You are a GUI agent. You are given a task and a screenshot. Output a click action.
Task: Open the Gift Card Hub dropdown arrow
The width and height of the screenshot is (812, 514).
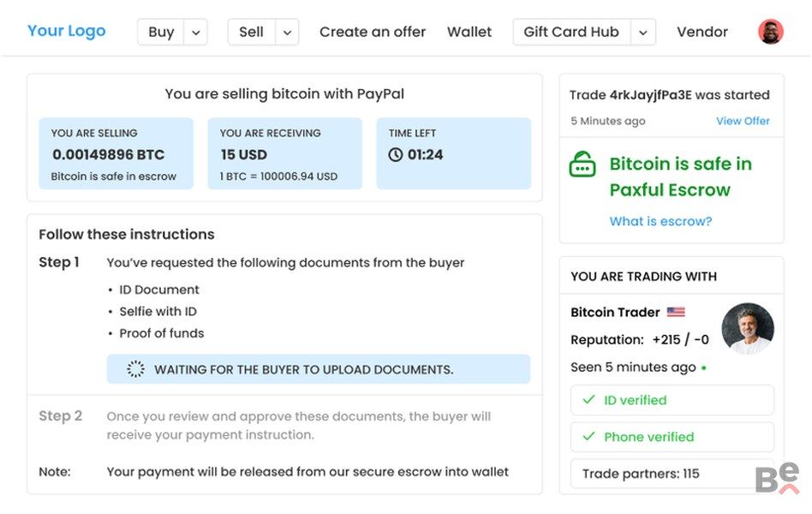pyautogui.click(x=642, y=33)
